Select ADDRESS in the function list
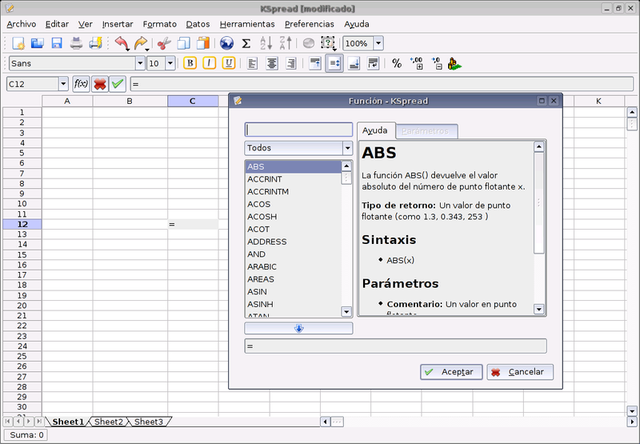 click(293, 242)
